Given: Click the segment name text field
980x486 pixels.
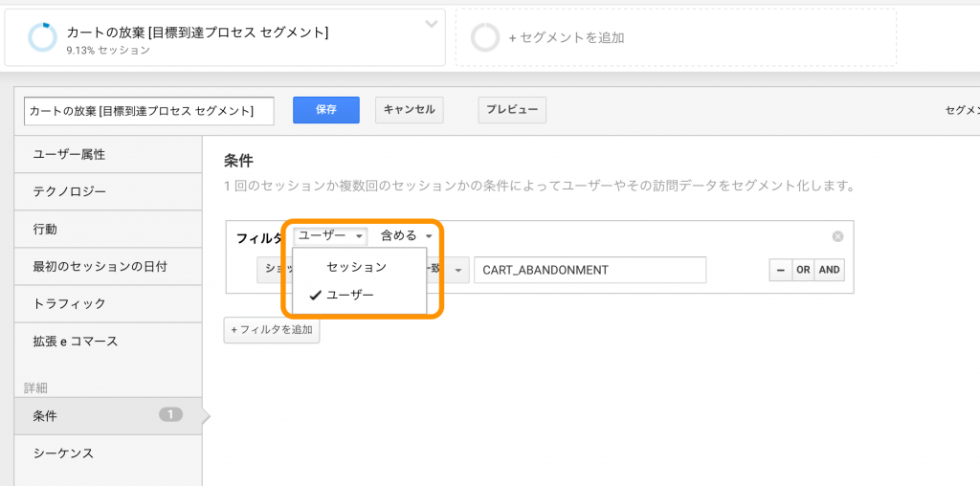Looking at the screenshot, I should [149, 111].
